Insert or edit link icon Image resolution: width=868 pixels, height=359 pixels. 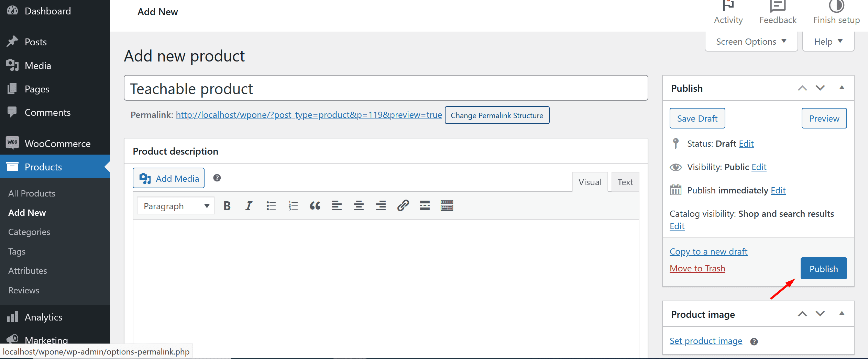point(403,206)
